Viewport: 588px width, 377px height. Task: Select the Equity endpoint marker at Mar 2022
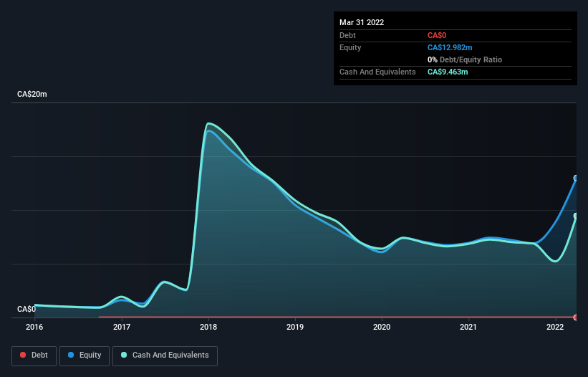(576, 178)
